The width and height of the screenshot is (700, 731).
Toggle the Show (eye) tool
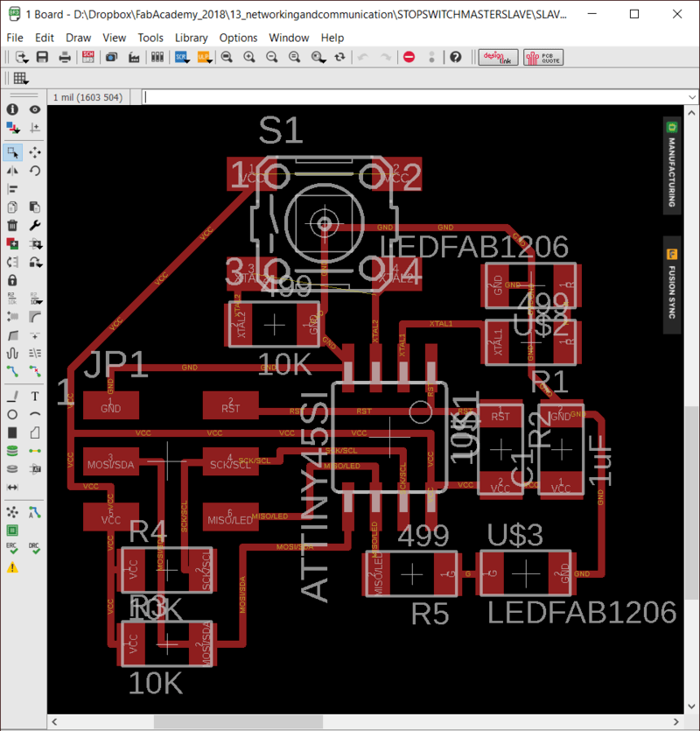(x=35, y=109)
